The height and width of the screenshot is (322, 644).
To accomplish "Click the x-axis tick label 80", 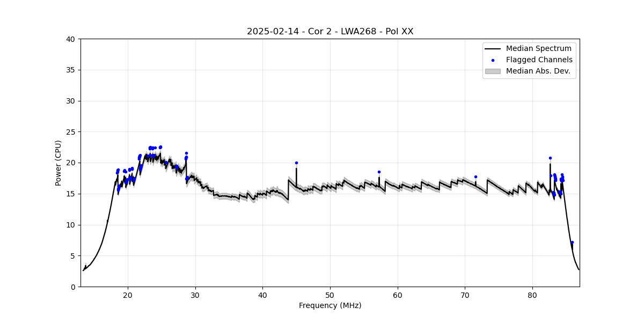I will pyautogui.click(x=532, y=295).
